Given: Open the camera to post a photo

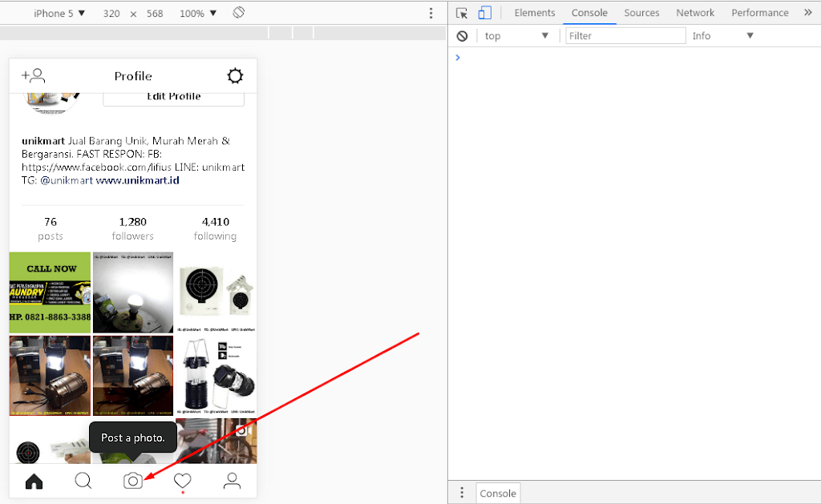Looking at the screenshot, I should click(132, 480).
